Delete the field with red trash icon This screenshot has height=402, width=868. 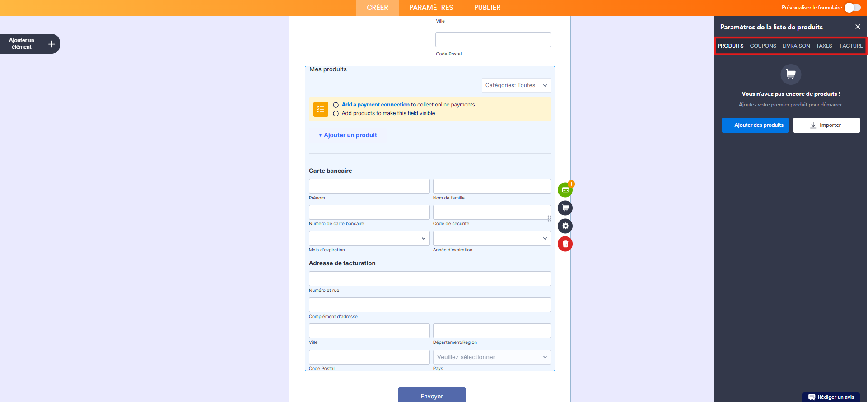tap(565, 244)
